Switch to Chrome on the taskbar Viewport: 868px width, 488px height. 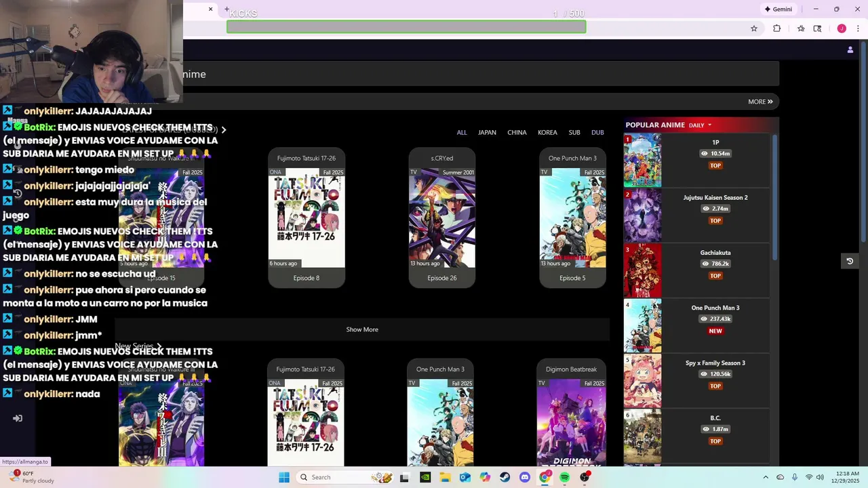tap(545, 477)
